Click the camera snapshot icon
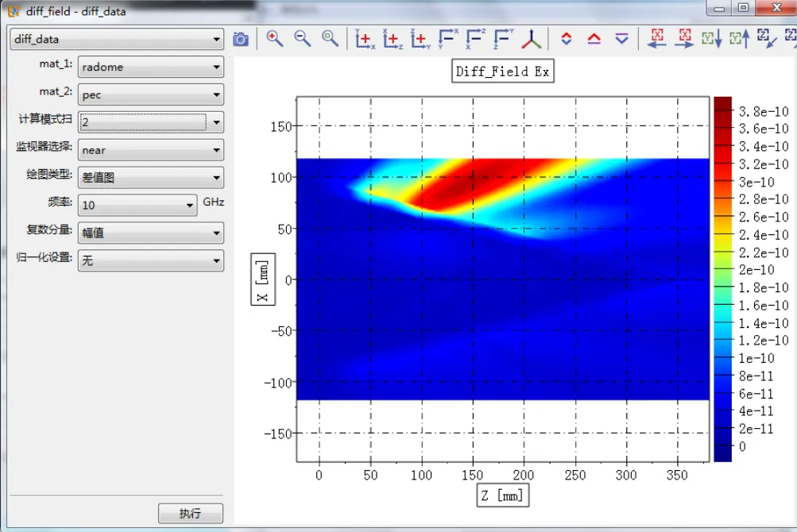The height and width of the screenshot is (532, 797). (241, 39)
